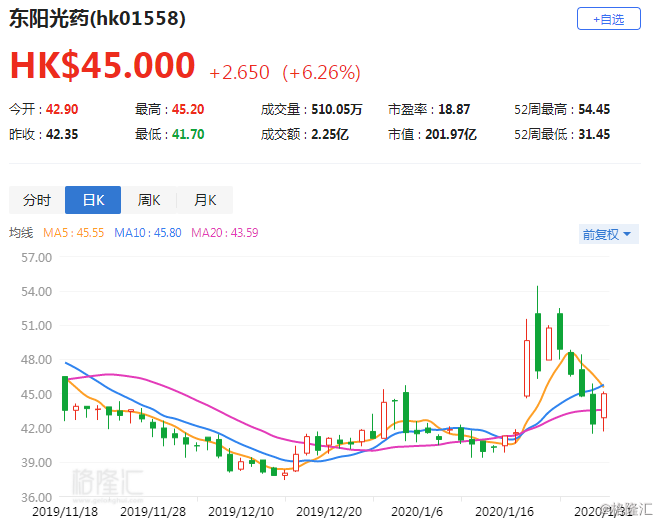The height and width of the screenshot is (523, 660).
Task: Click the stock title 东阳光药(hk01558)
Action: 97,19
